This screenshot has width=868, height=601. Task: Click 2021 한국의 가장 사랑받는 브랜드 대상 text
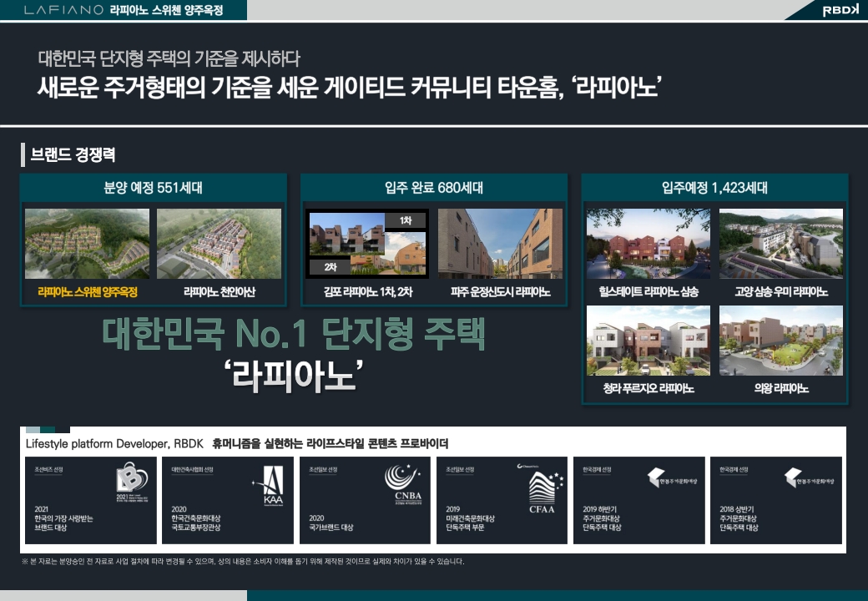[63, 518]
